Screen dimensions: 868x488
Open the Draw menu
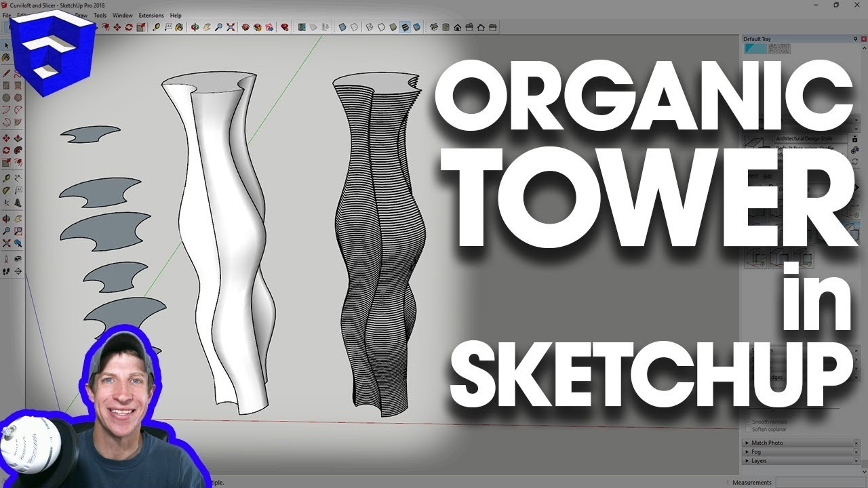coord(81,15)
